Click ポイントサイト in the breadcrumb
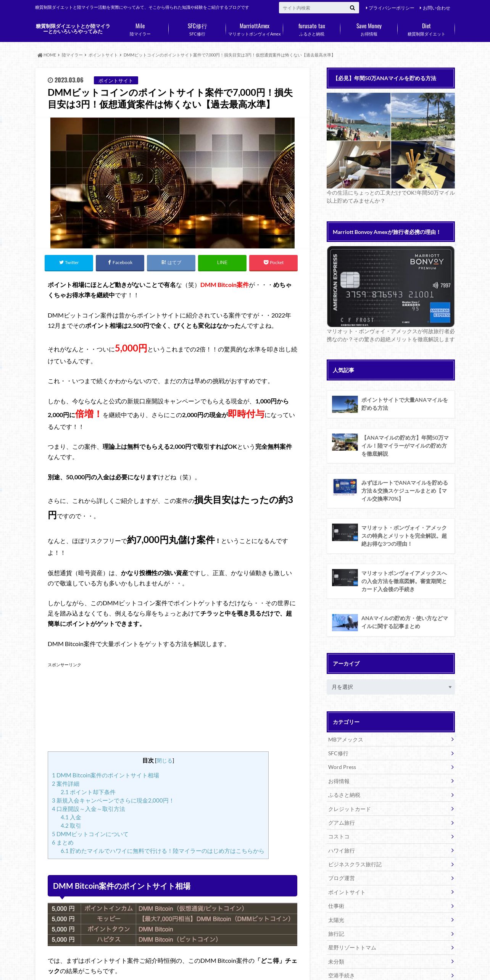Image resolution: width=490 pixels, height=980 pixels. [x=103, y=55]
